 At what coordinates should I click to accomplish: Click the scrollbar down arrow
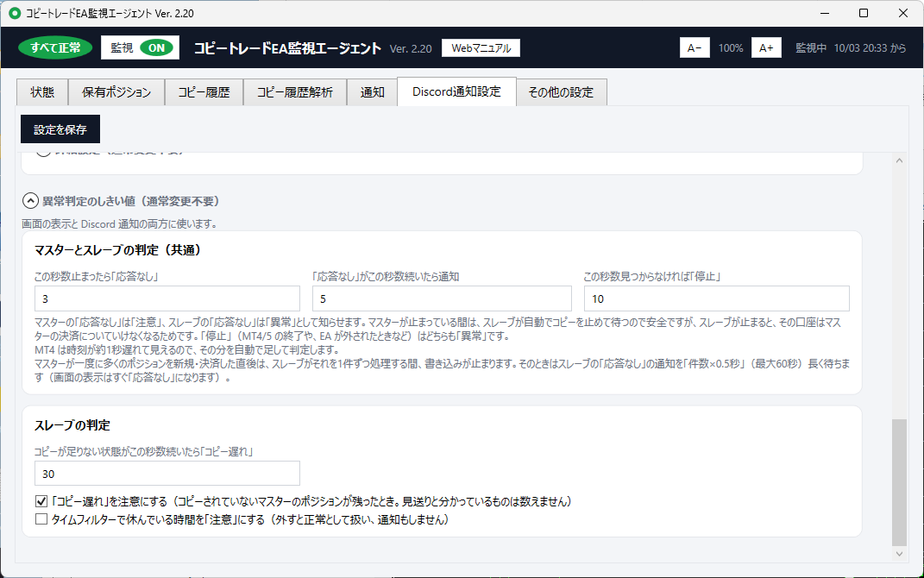(x=899, y=553)
